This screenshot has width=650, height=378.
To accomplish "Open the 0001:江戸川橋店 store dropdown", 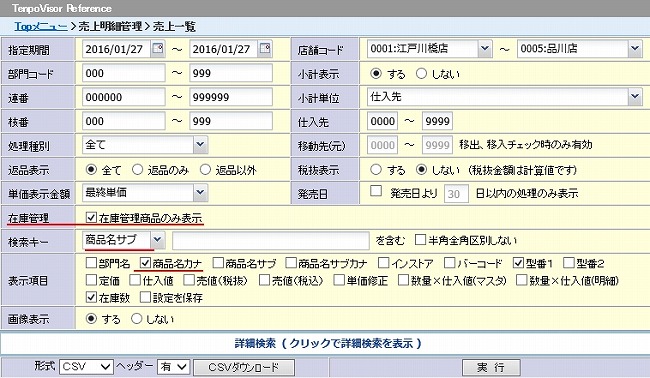I will pos(429,48).
